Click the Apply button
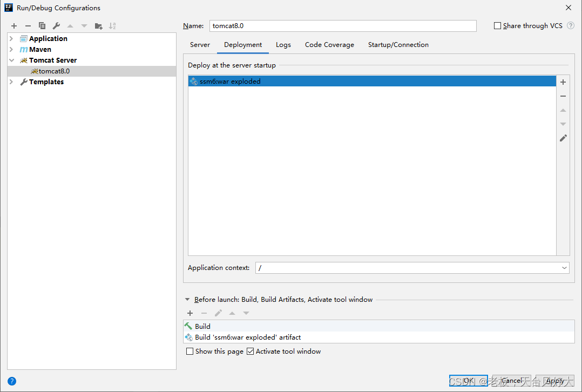Viewport: 582px width, 392px height. (555, 381)
